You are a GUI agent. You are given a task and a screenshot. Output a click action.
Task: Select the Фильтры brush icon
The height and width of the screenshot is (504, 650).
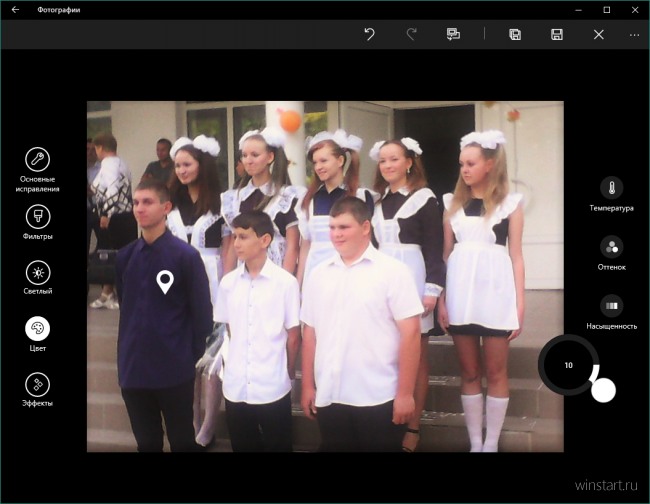(x=38, y=216)
